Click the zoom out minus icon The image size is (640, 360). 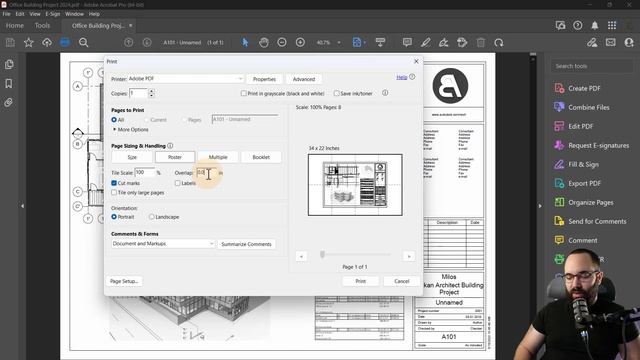click(x=282, y=42)
